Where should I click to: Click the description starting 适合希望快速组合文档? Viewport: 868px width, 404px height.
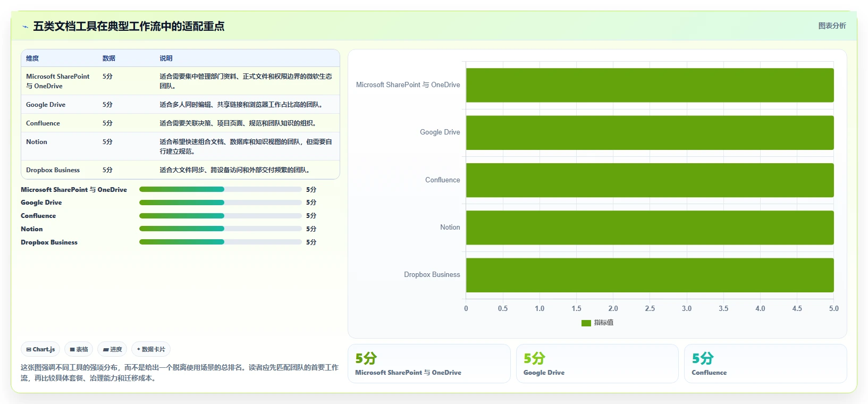click(246, 147)
